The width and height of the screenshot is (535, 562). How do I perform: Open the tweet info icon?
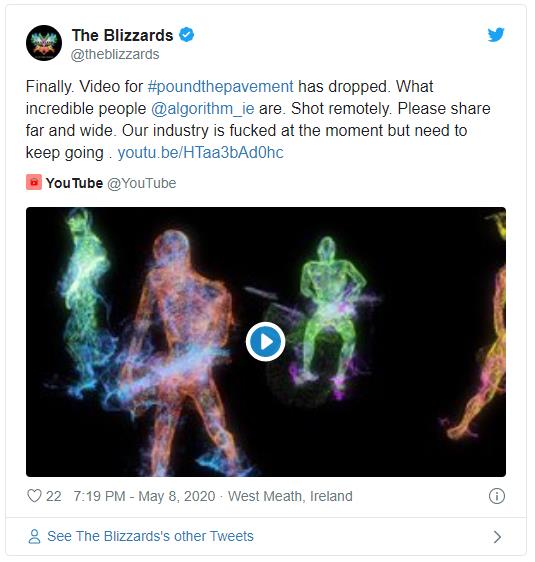(x=497, y=496)
